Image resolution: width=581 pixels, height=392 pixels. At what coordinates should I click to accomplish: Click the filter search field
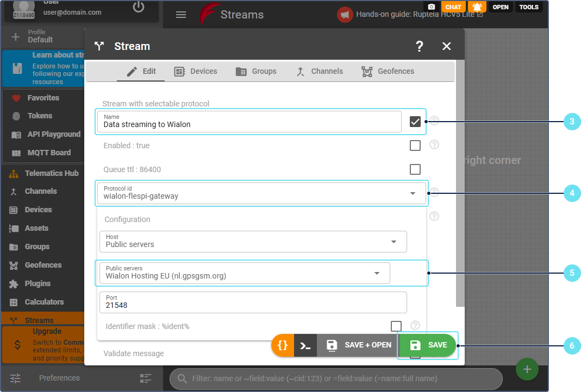pos(336,378)
